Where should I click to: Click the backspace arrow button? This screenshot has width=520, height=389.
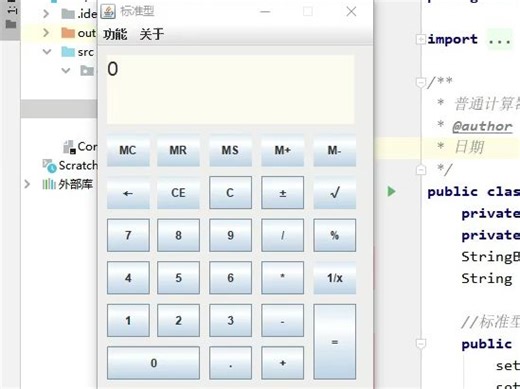click(x=128, y=193)
